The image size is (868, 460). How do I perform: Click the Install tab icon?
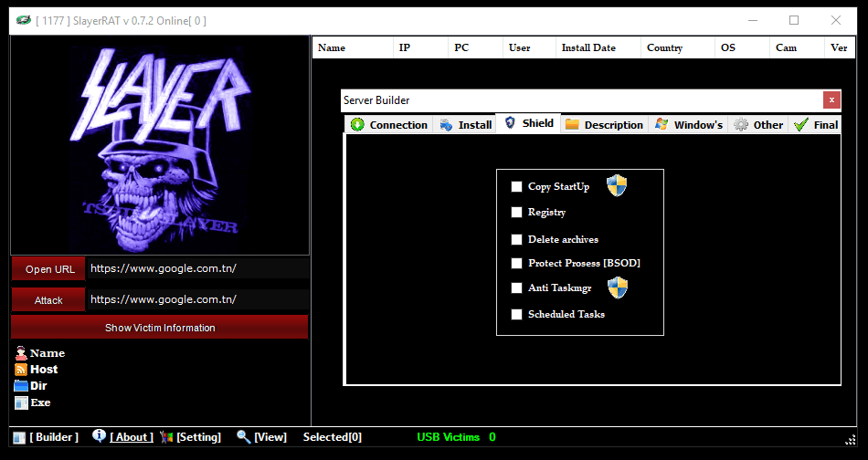tap(446, 125)
